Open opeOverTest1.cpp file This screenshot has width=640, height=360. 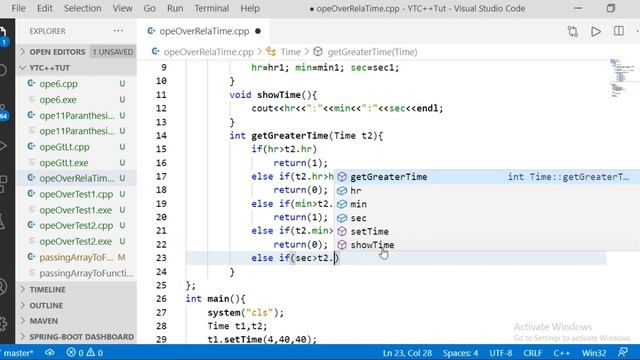pos(76,194)
